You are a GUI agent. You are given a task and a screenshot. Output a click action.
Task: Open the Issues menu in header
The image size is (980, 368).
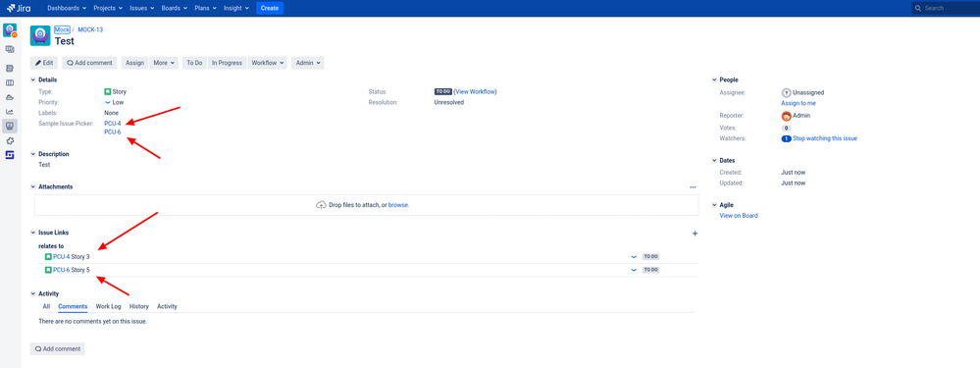click(x=142, y=8)
